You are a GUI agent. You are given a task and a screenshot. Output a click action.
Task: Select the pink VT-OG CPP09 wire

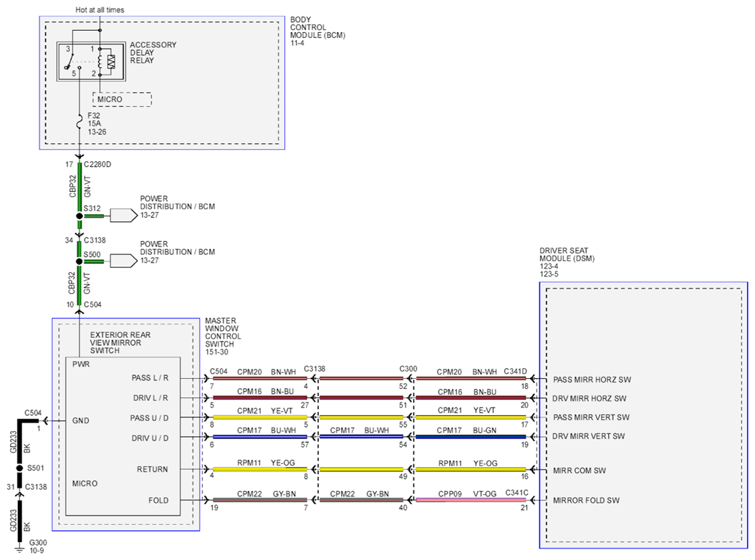(471, 501)
